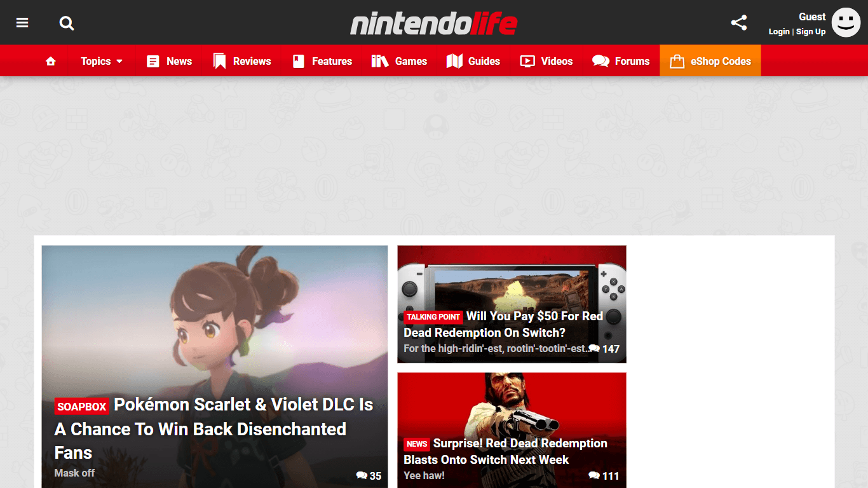Click the Sign Up link
Image resolution: width=868 pixels, height=488 pixels.
(x=811, y=32)
